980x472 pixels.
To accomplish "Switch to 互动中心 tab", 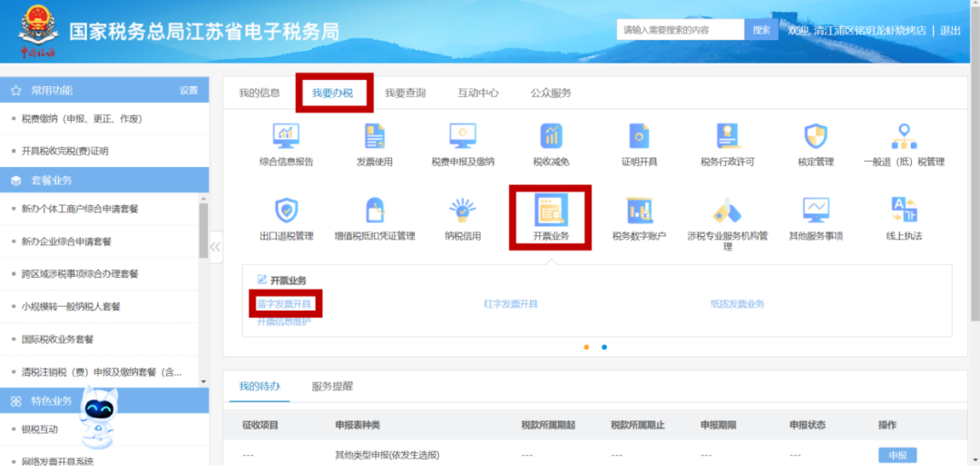I will tap(478, 93).
